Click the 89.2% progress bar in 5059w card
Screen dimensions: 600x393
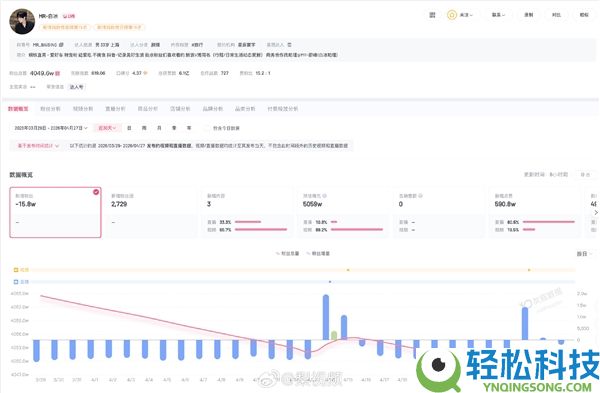357,230
